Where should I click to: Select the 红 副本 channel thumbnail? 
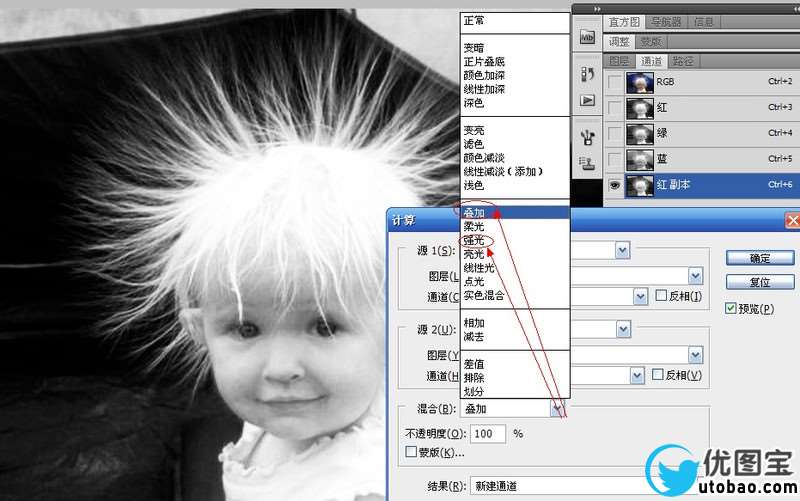coord(640,185)
